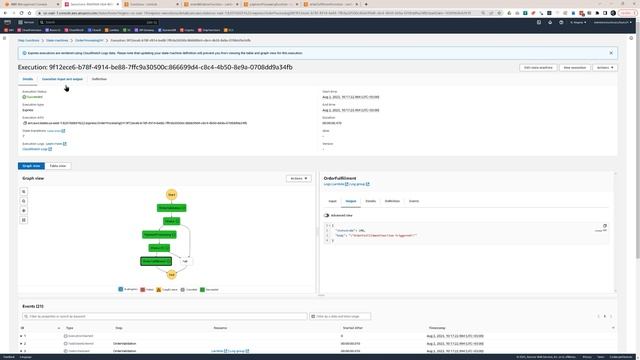Open the region selector dropdown
Screen dimensions: 640x360
pyautogui.click(x=578, y=22)
